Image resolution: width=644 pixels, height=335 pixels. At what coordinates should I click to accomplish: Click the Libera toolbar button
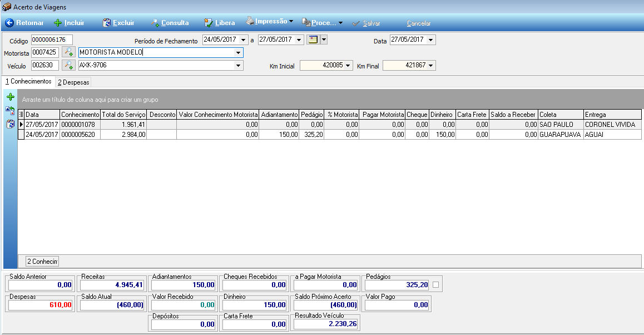[x=220, y=23]
